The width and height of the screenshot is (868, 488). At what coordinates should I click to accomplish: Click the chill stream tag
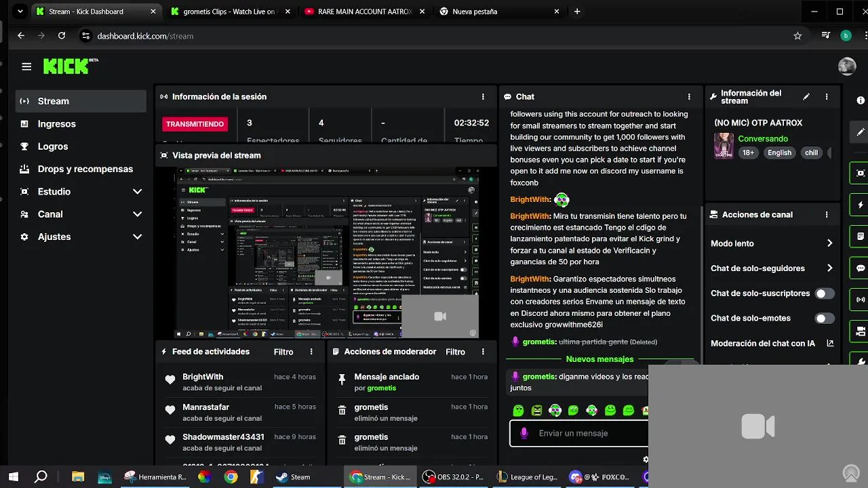pyautogui.click(x=811, y=153)
